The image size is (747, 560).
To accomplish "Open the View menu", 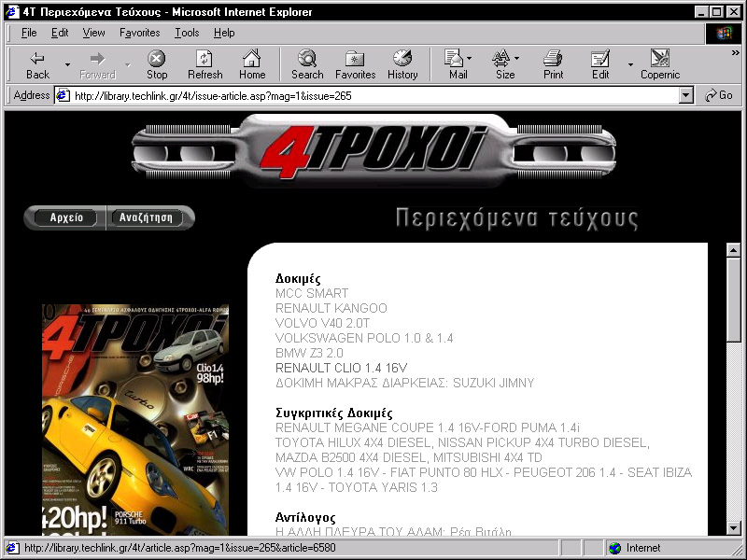I will [x=93, y=33].
